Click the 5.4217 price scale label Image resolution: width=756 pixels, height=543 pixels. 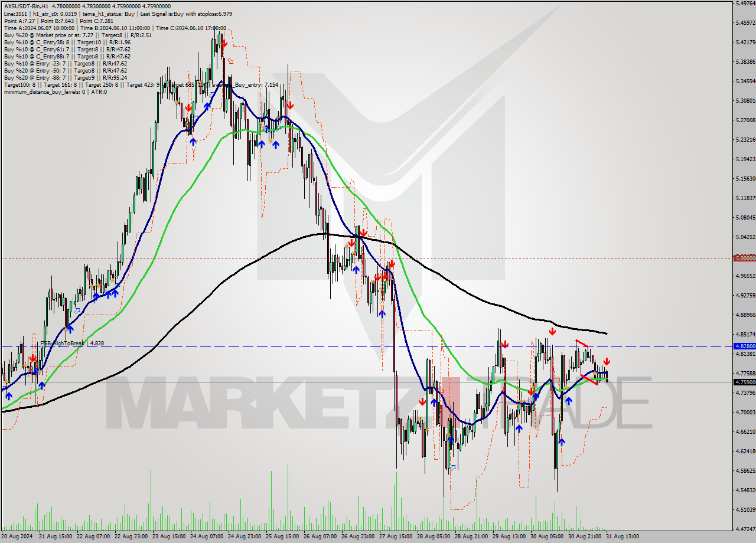pos(745,42)
